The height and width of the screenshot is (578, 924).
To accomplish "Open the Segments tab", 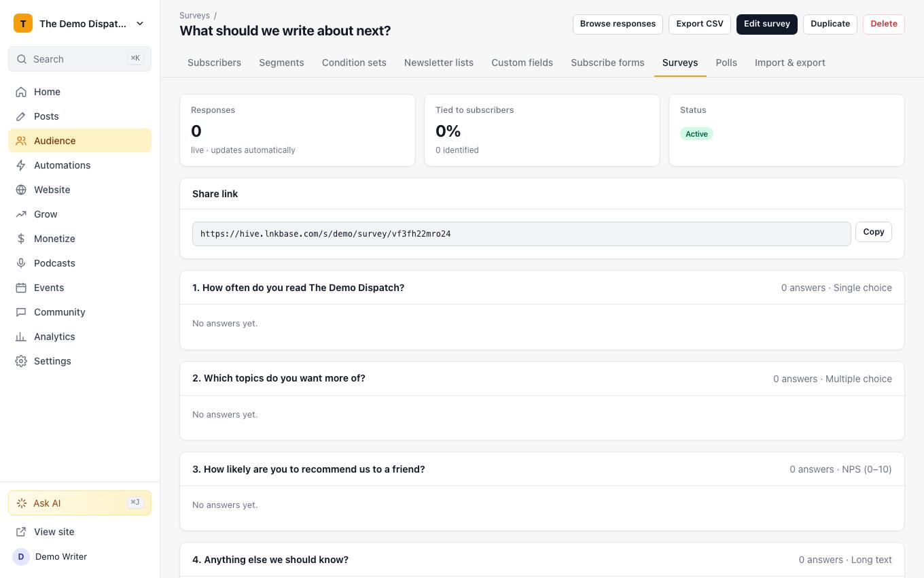I will [x=281, y=63].
